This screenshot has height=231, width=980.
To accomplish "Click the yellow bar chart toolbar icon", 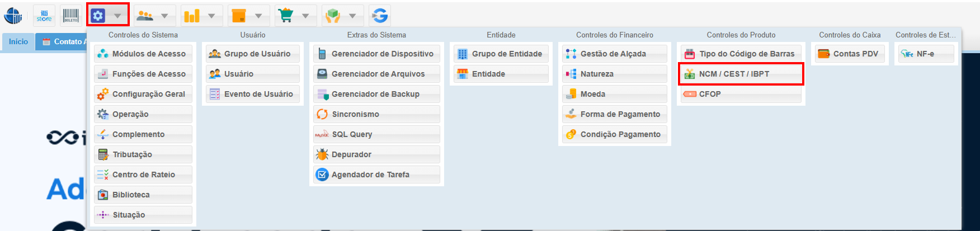I will [x=192, y=16].
